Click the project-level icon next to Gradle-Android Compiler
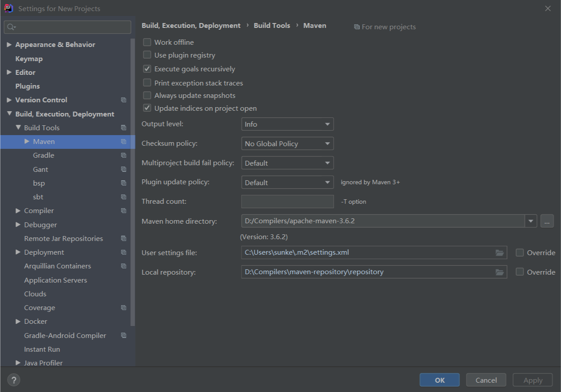Screen dimensions: 561x392 pos(124,335)
